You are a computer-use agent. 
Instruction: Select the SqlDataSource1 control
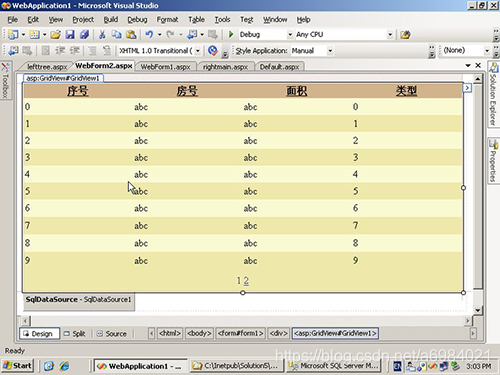79,301
